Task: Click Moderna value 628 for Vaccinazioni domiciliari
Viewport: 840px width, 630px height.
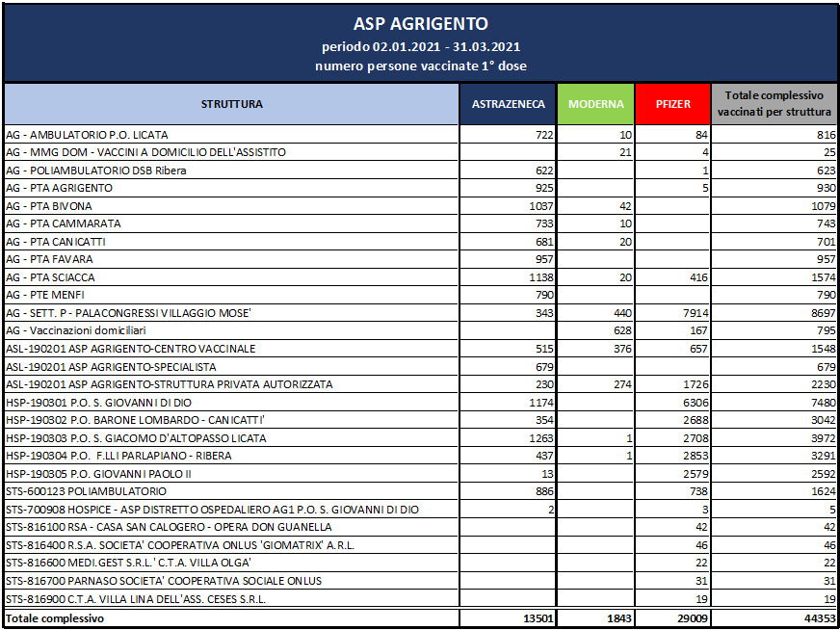Action: tap(624, 331)
